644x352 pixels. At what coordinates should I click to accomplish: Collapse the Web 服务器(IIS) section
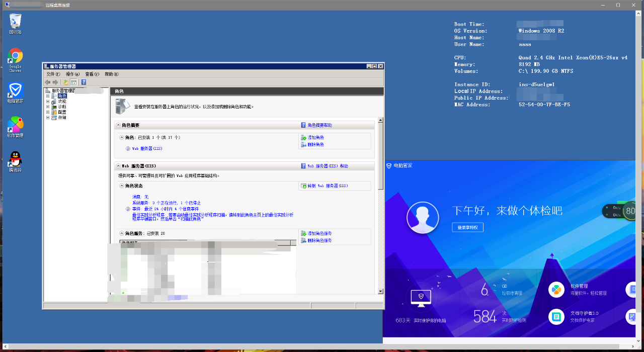pyautogui.click(x=118, y=166)
